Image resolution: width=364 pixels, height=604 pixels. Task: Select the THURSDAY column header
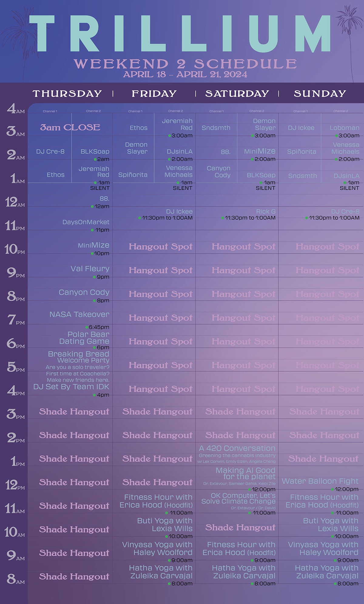point(67,93)
